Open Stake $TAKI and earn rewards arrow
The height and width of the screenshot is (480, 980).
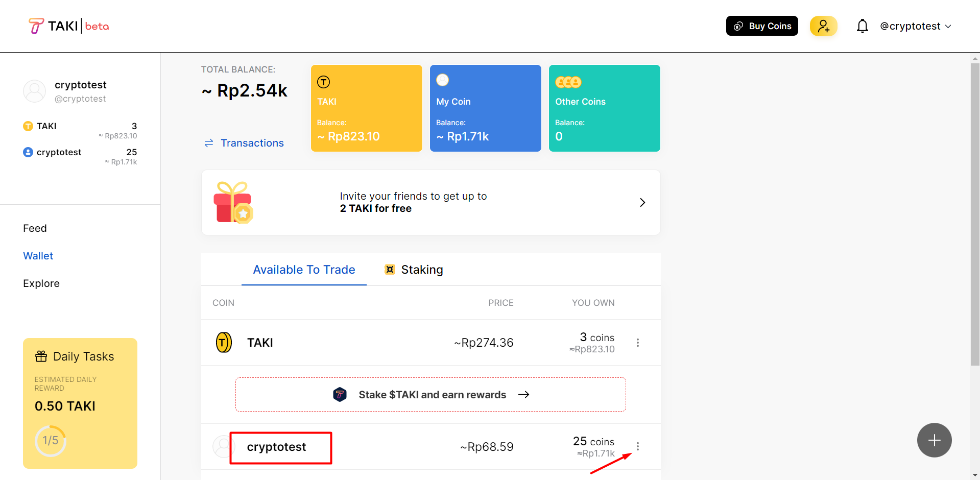[x=523, y=395]
